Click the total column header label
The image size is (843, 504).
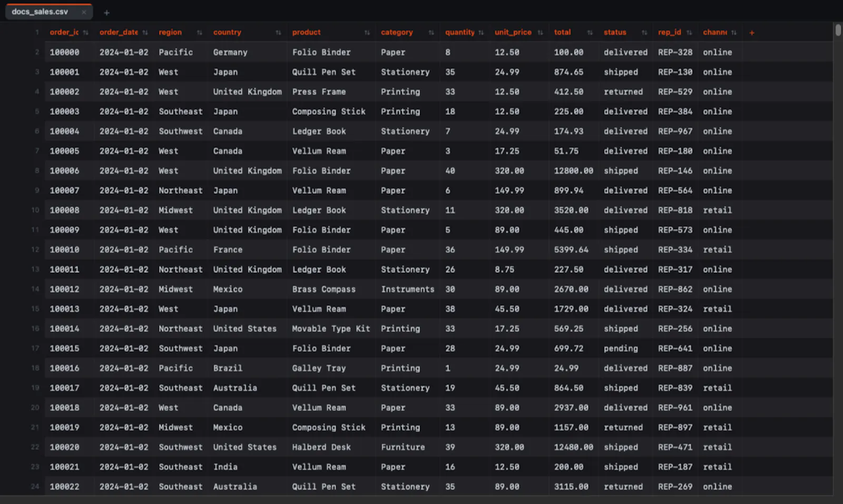pos(562,32)
